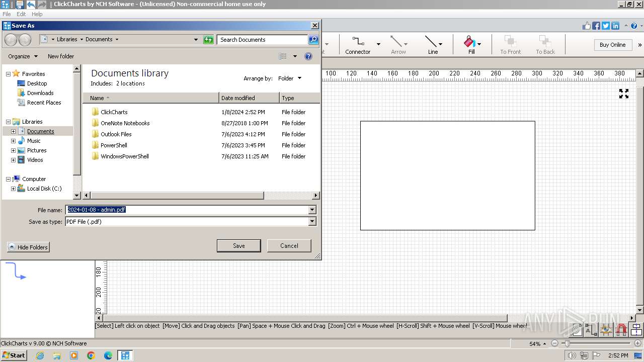Expand the Pictures library node
The width and height of the screenshot is (644, 362).
(x=14, y=150)
